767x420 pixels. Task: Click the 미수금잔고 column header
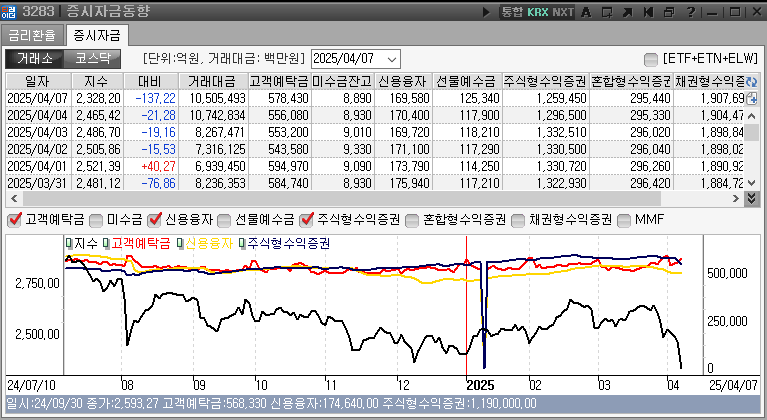point(342,81)
